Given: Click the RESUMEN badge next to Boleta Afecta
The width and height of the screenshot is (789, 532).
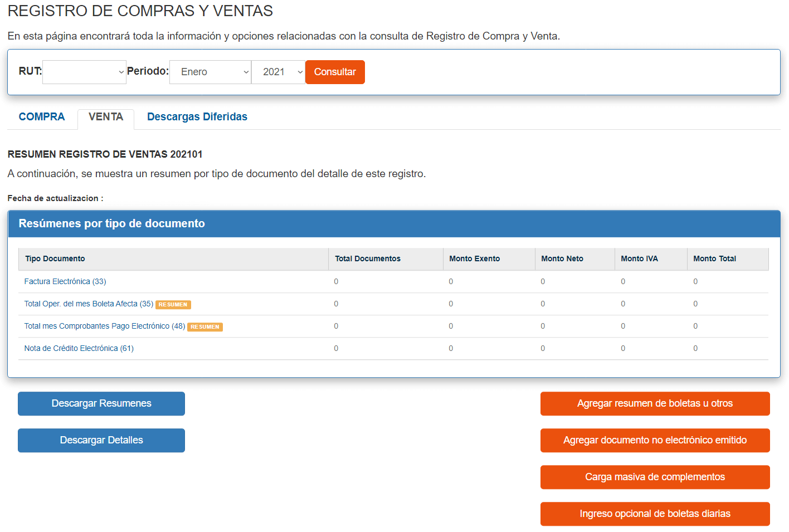Looking at the screenshot, I should coord(173,305).
